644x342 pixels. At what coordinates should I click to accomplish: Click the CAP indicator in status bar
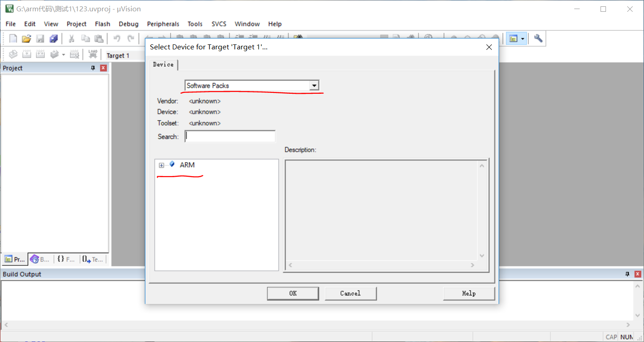click(611, 337)
